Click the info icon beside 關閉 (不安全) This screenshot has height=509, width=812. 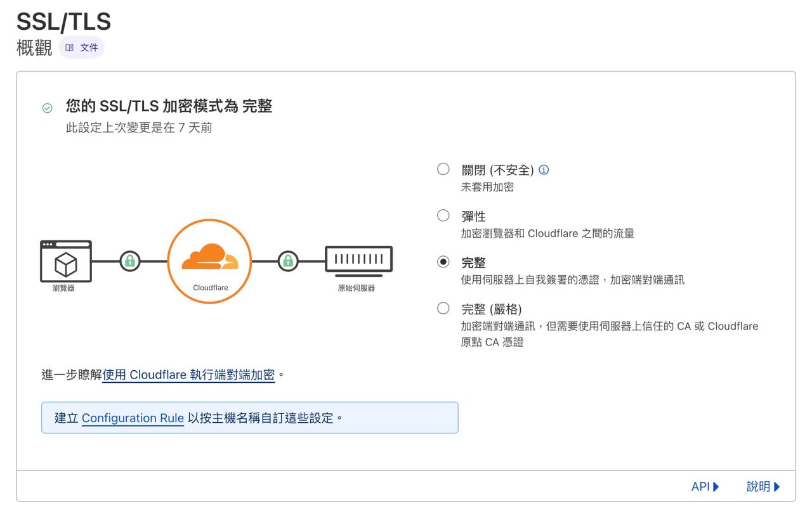click(544, 170)
